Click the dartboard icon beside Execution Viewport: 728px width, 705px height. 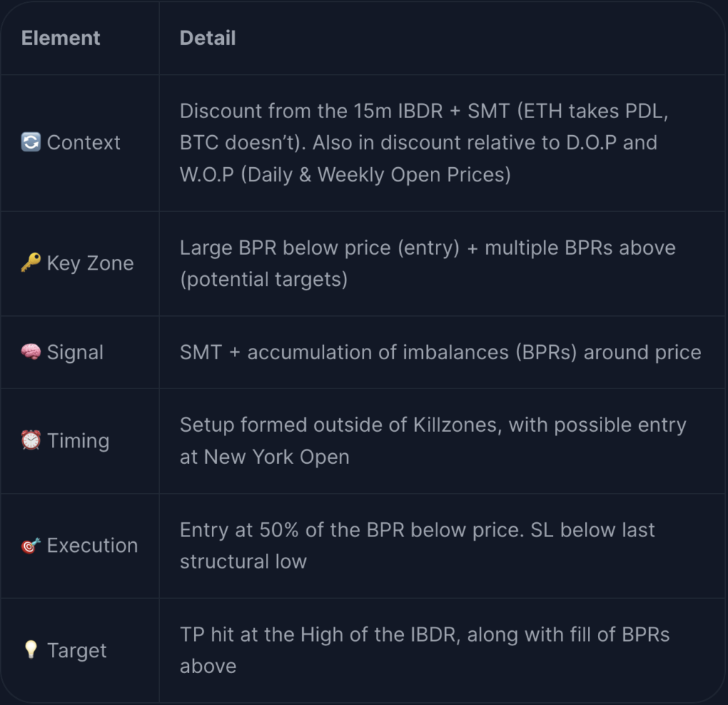(x=31, y=545)
